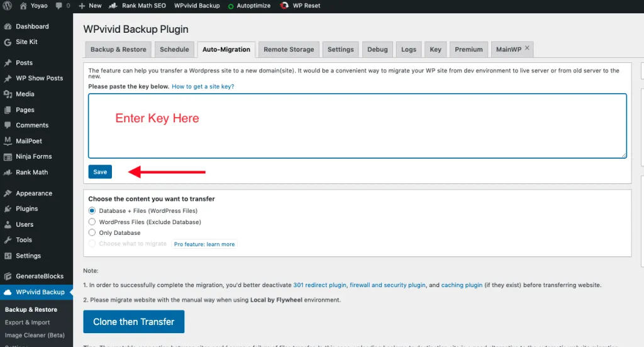Viewport: 644px width, 347px height.
Task: Click the MailPoet M icon
Action: tap(8, 141)
